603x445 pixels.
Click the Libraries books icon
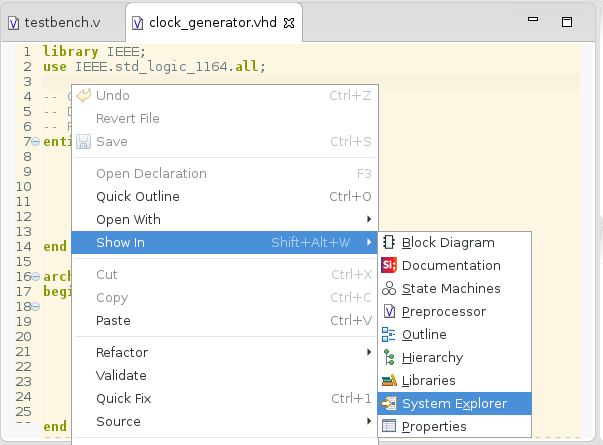pos(389,380)
